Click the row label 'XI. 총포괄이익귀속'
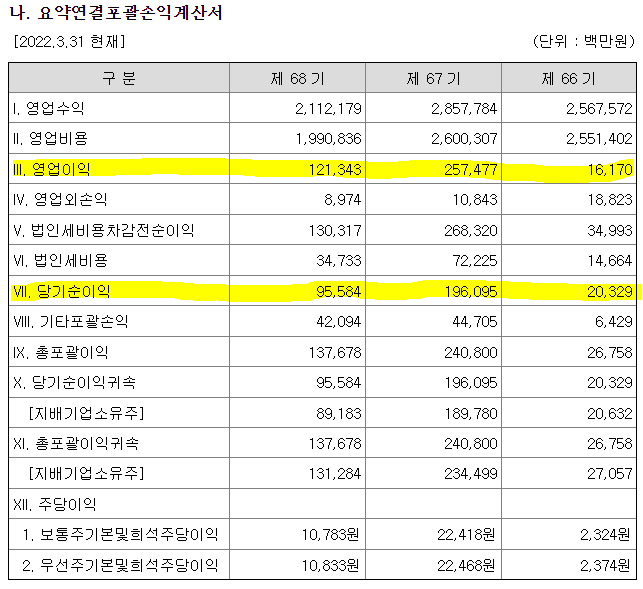 click(76, 443)
